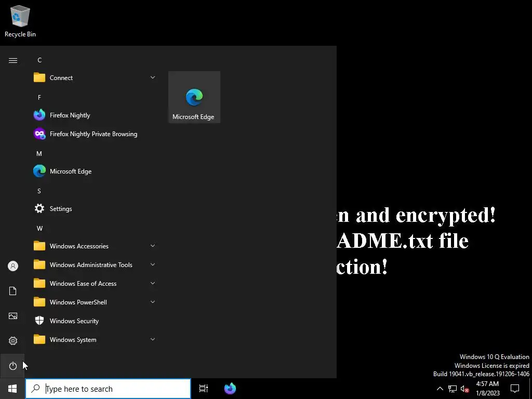Click the letter W group header
Screen dimensions: 532x399
(39, 229)
